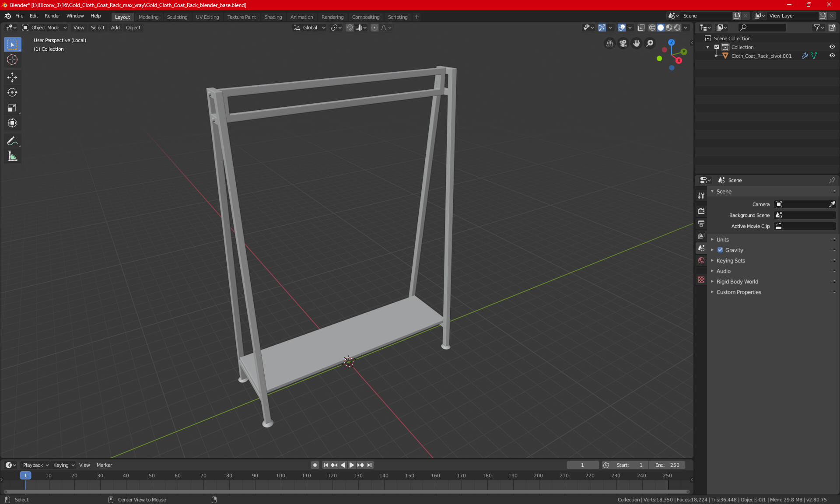Screen dimensions: 840x504
Task: Open the Keying dropdown
Action: pos(64,465)
